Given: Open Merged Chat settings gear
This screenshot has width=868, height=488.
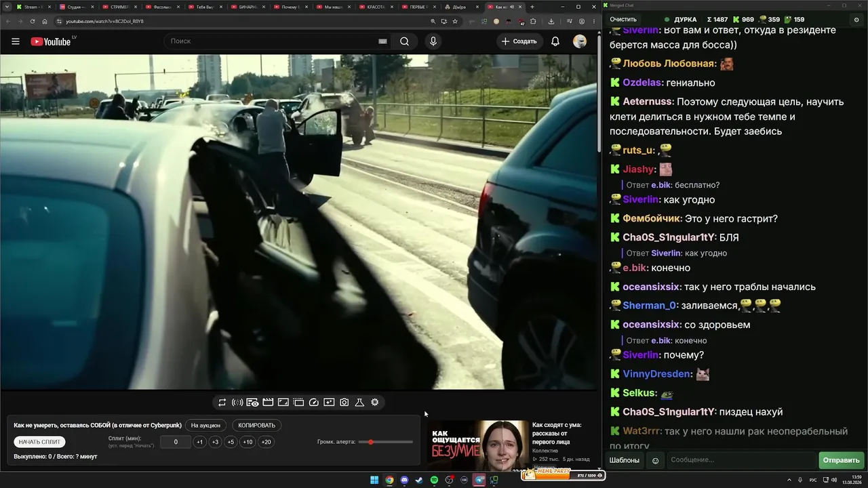Looking at the screenshot, I should coord(857,20).
